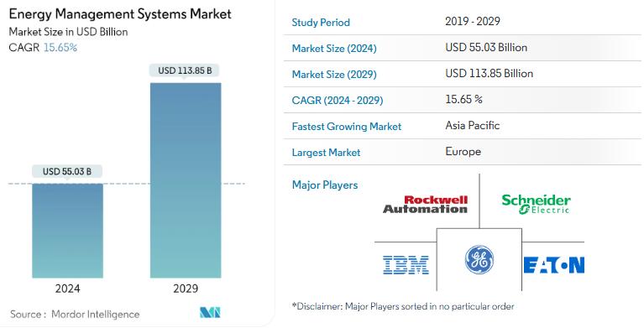
Task: Select the Study Period row label
Action: [x=321, y=22]
